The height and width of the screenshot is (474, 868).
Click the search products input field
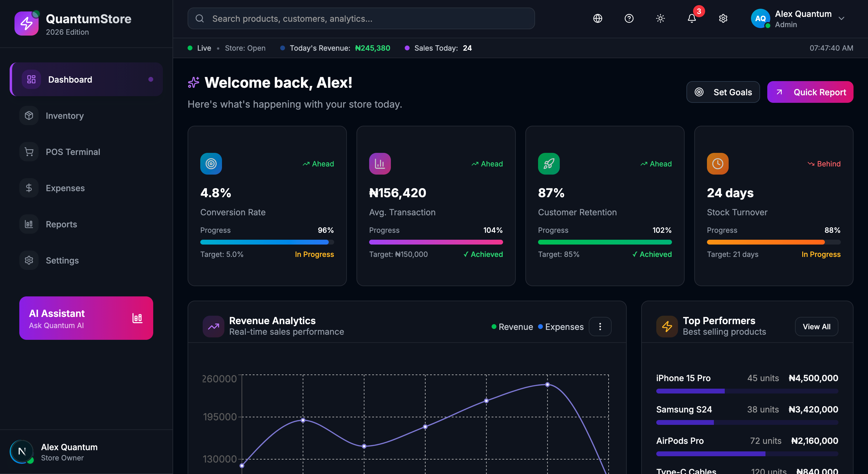tap(361, 18)
